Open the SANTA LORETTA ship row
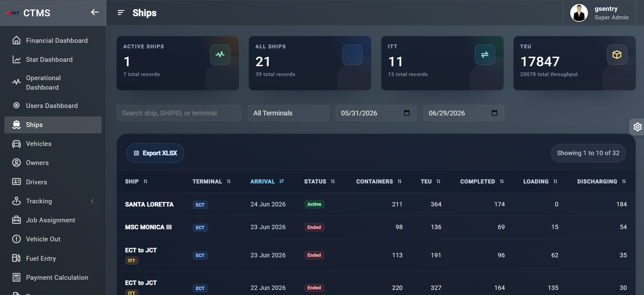Image resolution: width=644 pixels, height=295 pixels. click(x=376, y=204)
